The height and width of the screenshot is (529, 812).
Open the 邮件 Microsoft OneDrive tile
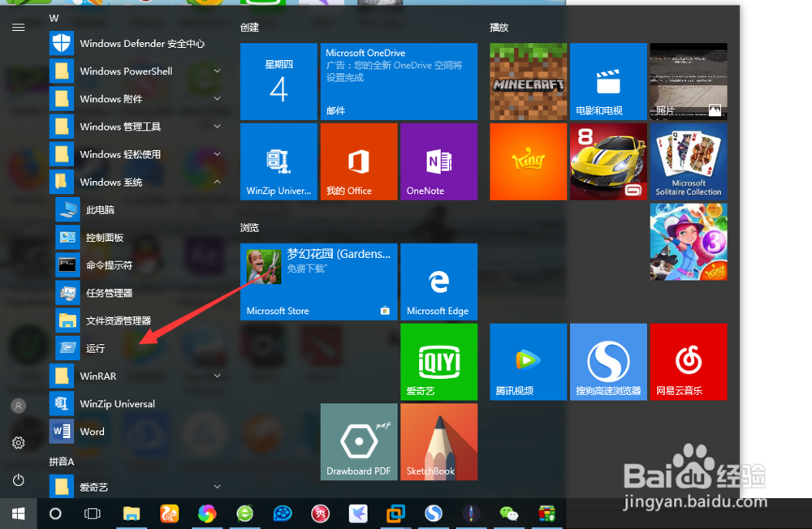tap(399, 82)
